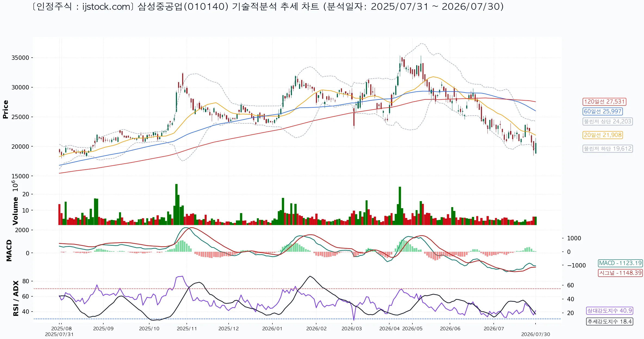Click the 2026/02 date axis label
Image resolution: width=644 pixels, height=339 pixels.
[316, 328]
